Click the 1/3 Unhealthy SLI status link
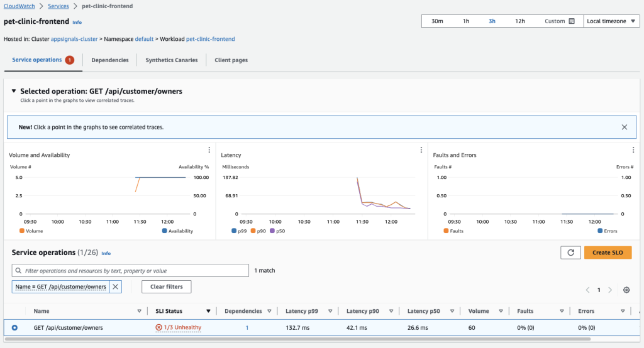644x348 pixels. coord(182,327)
